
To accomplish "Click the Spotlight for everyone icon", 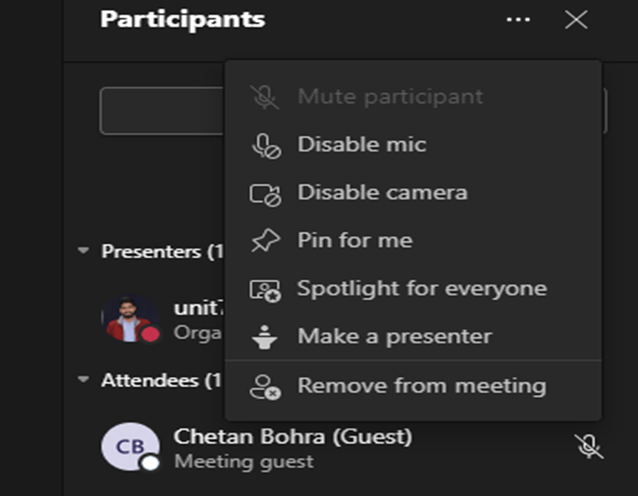I will pyautogui.click(x=265, y=290).
